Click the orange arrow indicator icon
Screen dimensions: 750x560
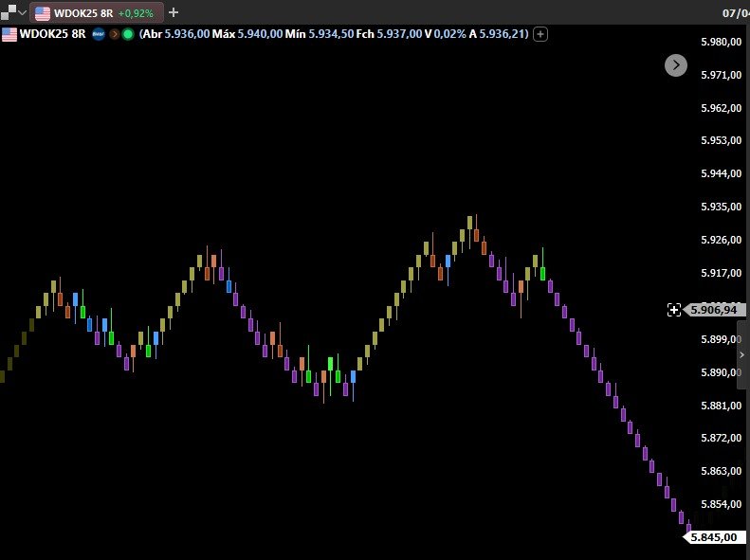tap(114, 34)
